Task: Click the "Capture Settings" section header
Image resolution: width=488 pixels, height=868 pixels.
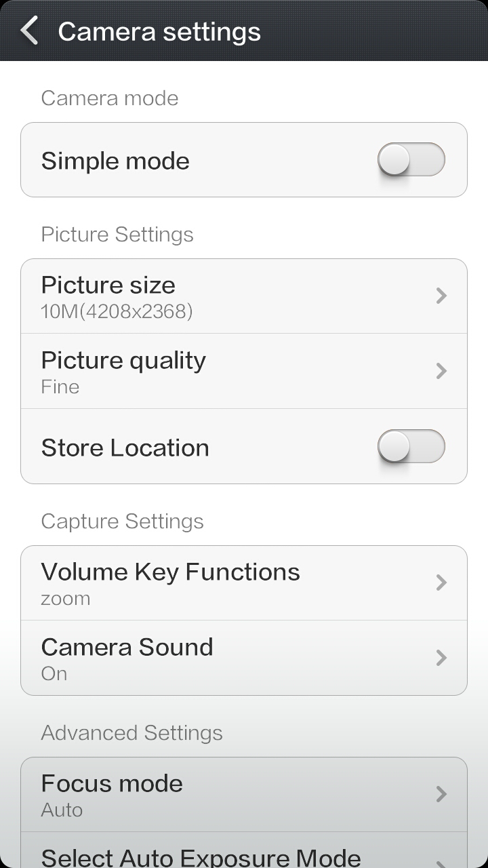Action: [122, 521]
